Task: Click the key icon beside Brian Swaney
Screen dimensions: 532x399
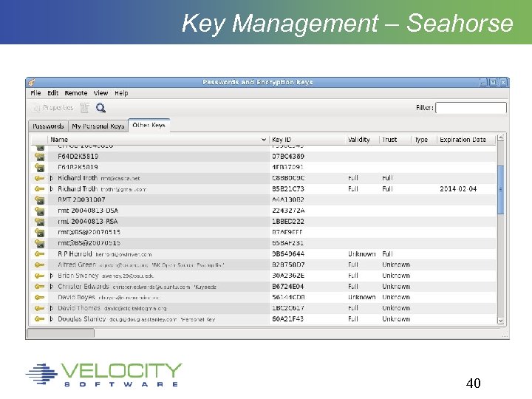Action: tap(39, 276)
